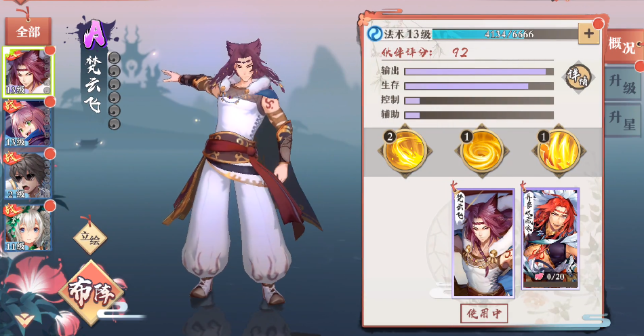The height and width of the screenshot is (336, 644).
Task: Tap the plus icon beside experience bar
Action: point(588,34)
